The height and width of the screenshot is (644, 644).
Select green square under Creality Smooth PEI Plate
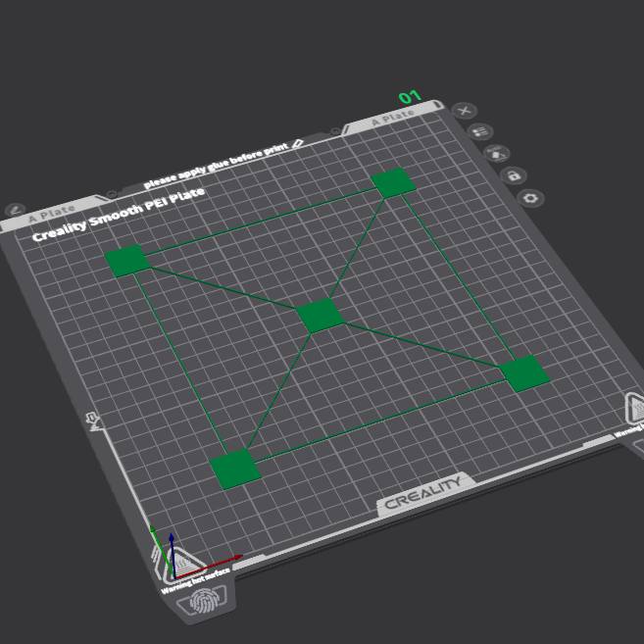pyautogui.click(x=127, y=261)
